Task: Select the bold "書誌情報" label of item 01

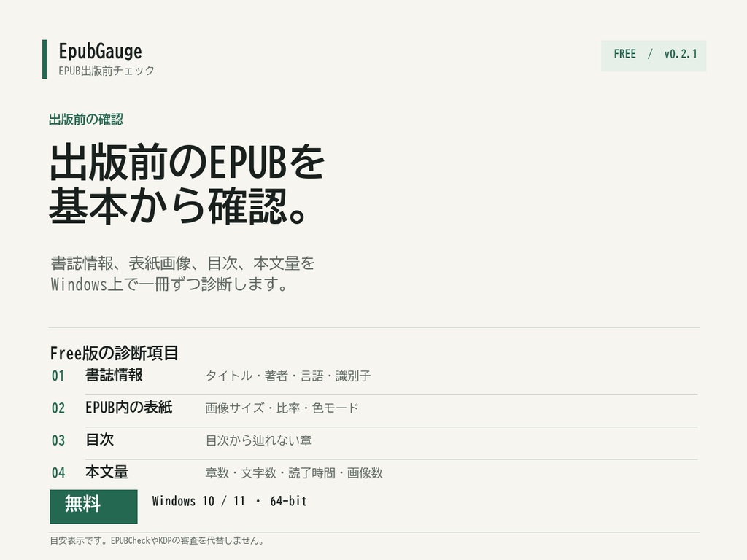Action: pyautogui.click(x=114, y=376)
